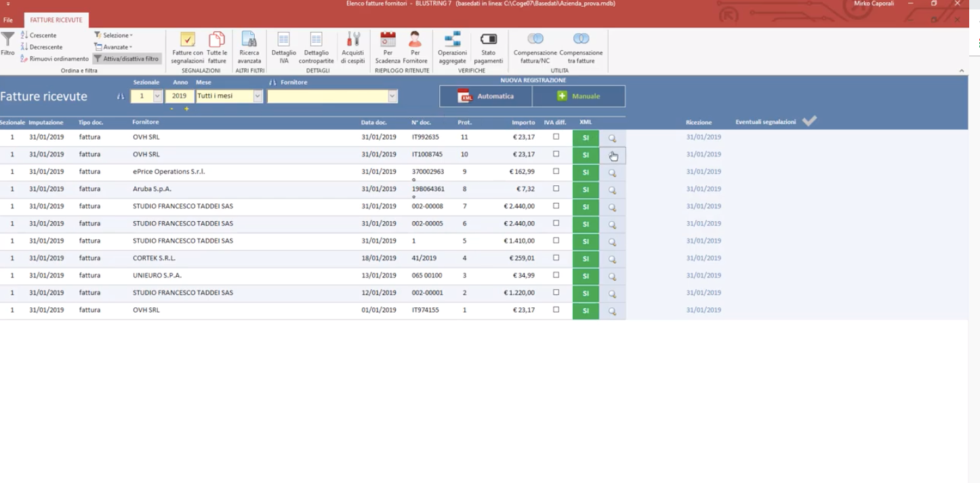This screenshot has height=483, width=980.
Task: Click user name Mirko Caporali
Action: point(874,3)
